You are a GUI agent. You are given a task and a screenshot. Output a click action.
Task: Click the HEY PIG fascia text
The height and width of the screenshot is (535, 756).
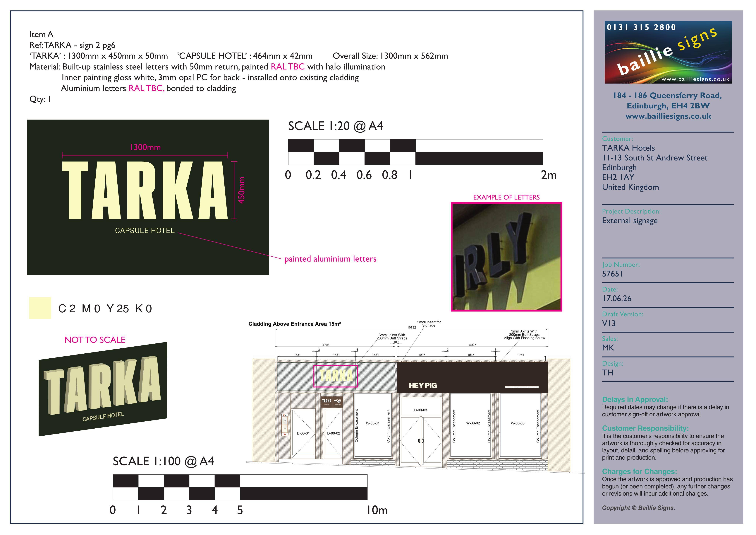423,385
